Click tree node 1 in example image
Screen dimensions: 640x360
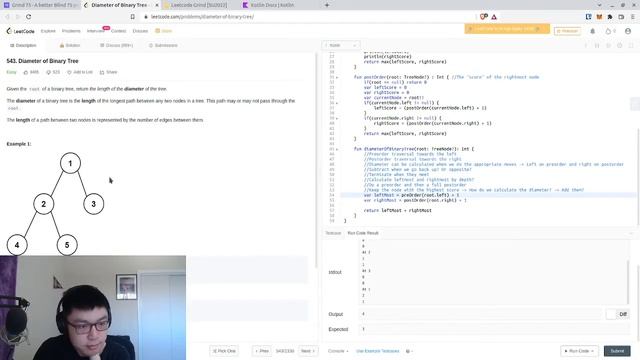70,163
